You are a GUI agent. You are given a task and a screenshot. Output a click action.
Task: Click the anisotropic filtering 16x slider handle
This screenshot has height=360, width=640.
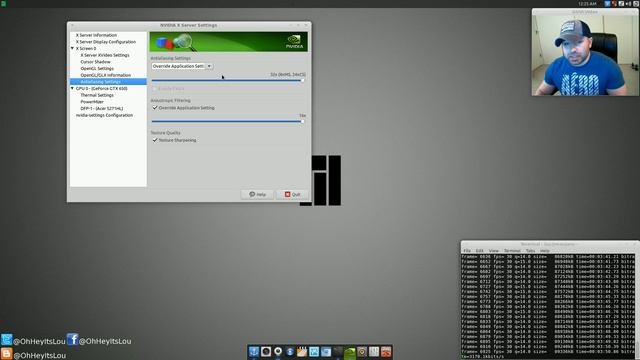[x=302, y=121]
